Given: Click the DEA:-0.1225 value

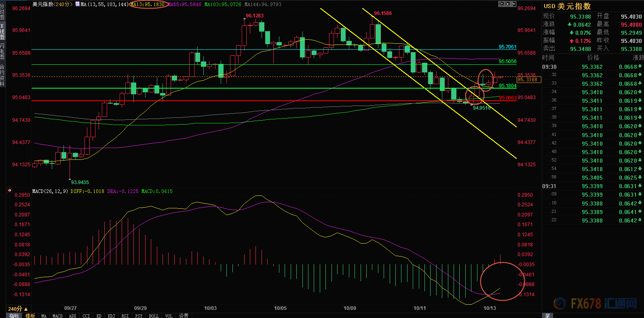Looking at the screenshot, I should pyautogui.click(x=123, y=191).
